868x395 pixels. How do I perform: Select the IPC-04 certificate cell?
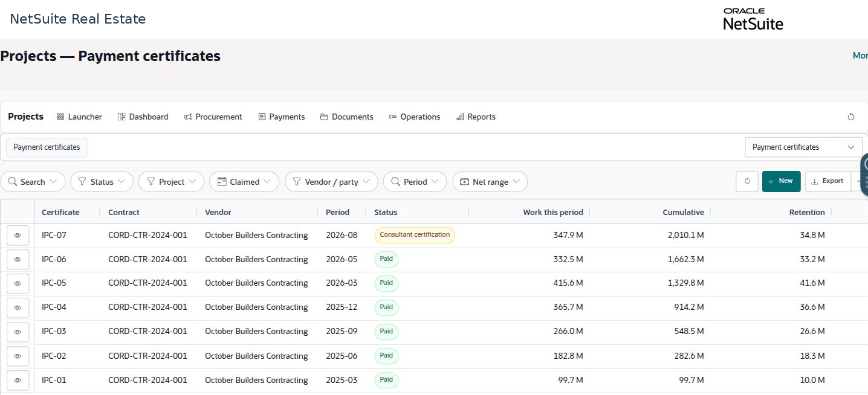pyautogui.click(x=54, y=307)
